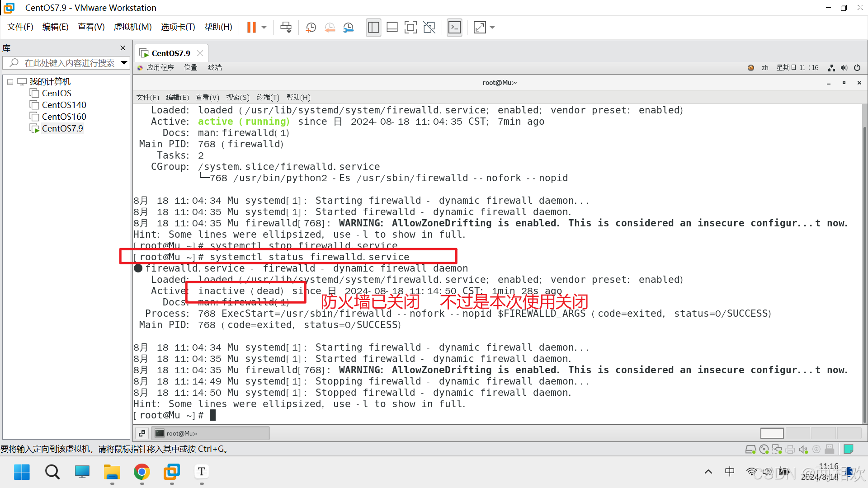Click the terminal vertical scrollbar
Image resolution: width=868 pixels, height=488 pixels.
[x=864, y=271]
